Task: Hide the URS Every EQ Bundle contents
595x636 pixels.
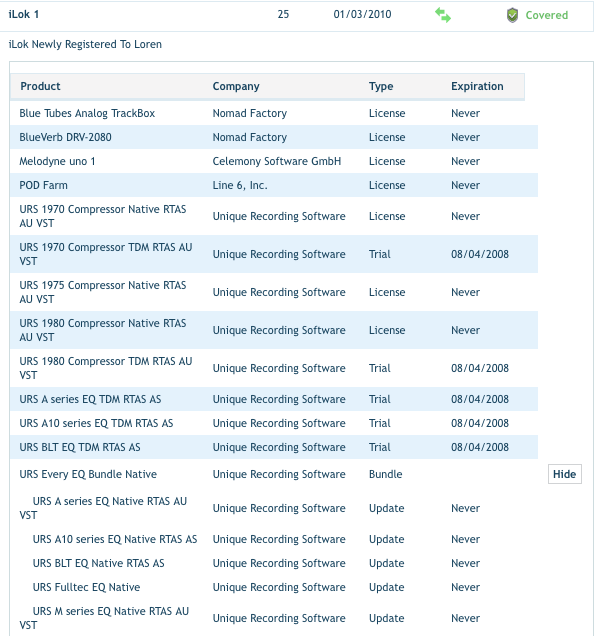Action: tap(565, 474)
